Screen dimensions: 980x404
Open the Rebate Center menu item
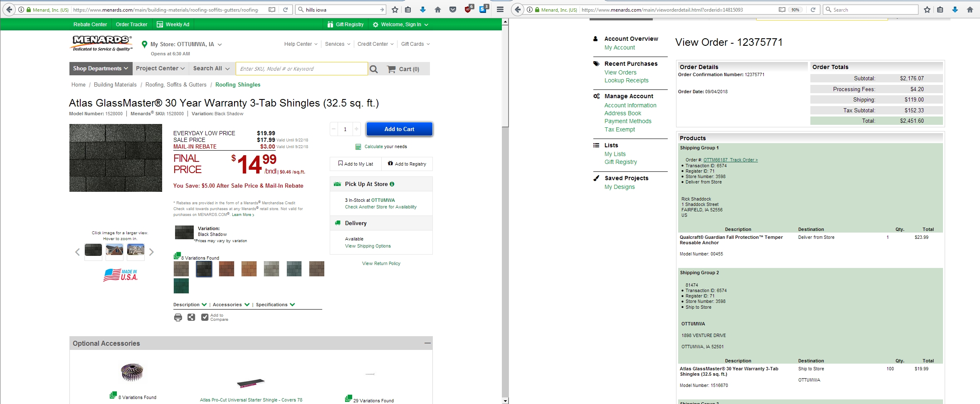coord(90,25)
